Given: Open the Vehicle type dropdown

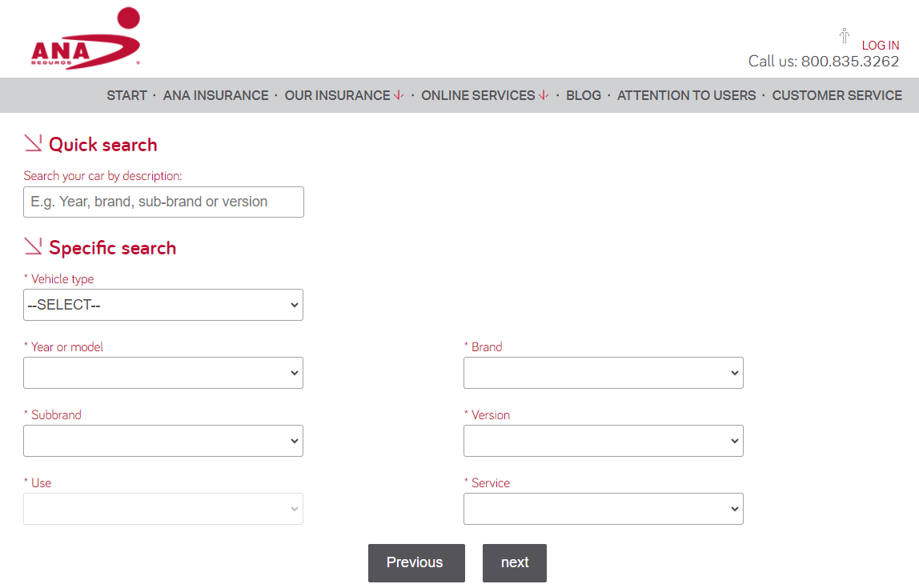Looking at the screenshot, I should 163,305.
